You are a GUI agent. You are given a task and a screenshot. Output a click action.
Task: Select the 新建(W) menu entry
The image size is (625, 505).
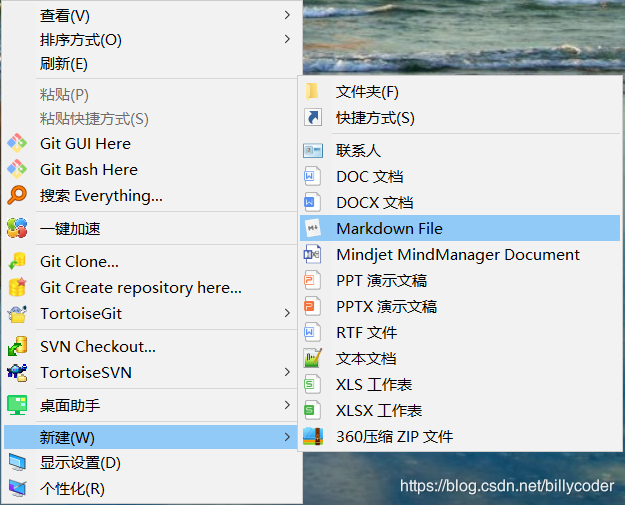pos(151,437)
